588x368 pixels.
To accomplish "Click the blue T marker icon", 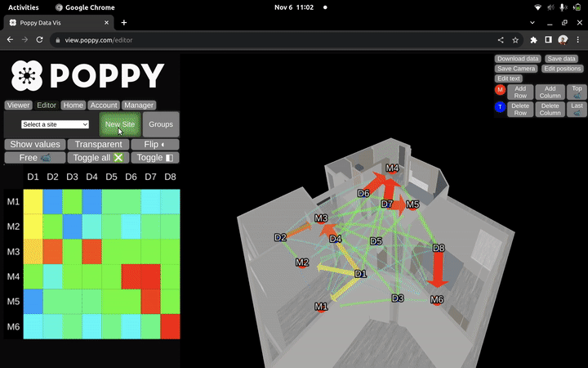I will pyautogui.click(x=500, y=107).
